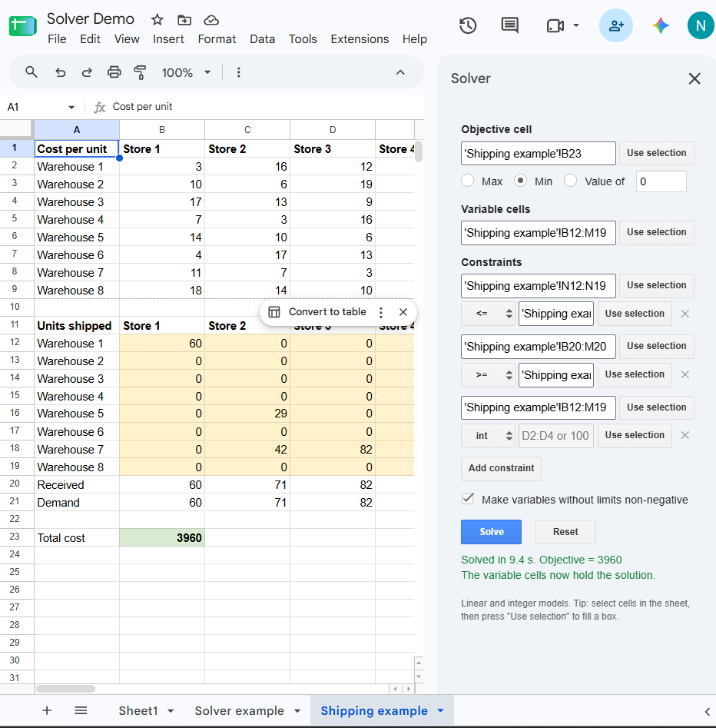Switch to Solver example sheet tab
The image size is (716, 728).
(239, 711)
